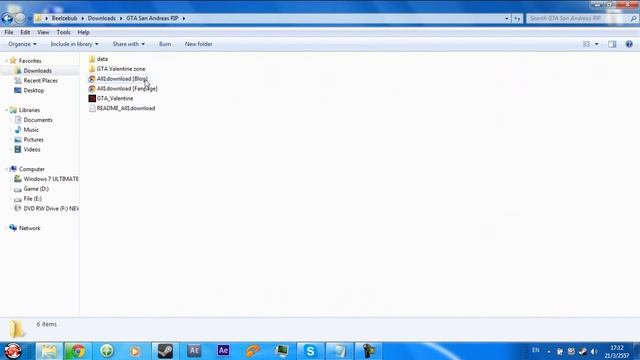Collapse the Libraries tree node

(6, 110)
